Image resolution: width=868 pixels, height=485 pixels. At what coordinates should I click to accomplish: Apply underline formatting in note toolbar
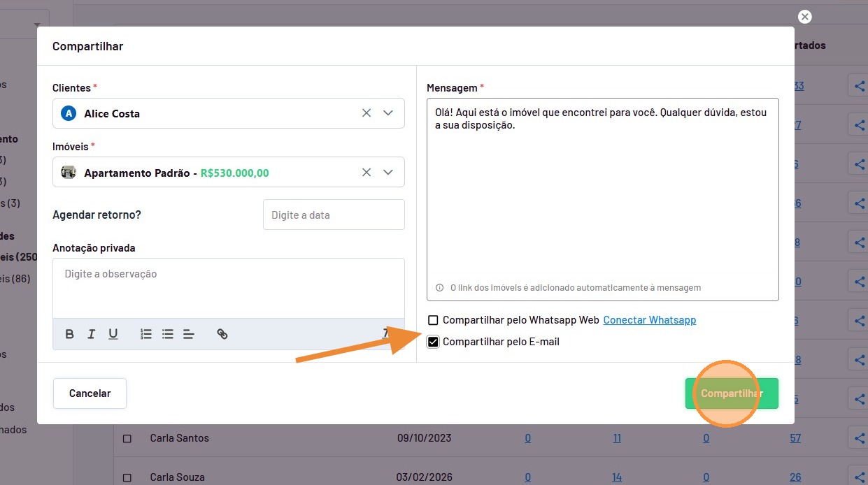click(113, 334)
